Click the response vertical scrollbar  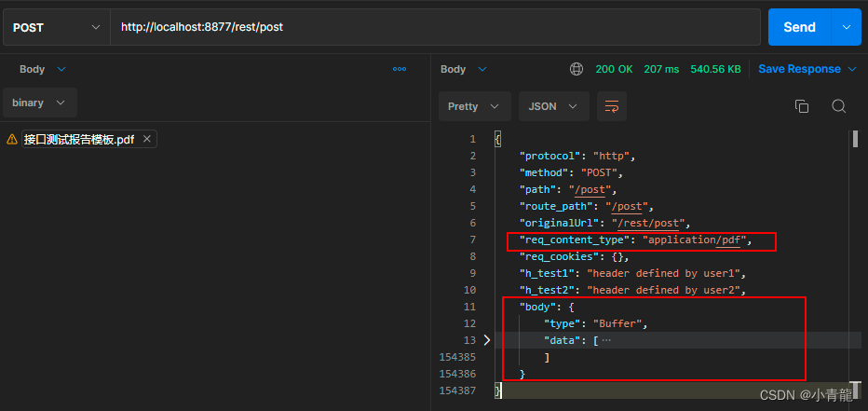click(x=855, y=139)
